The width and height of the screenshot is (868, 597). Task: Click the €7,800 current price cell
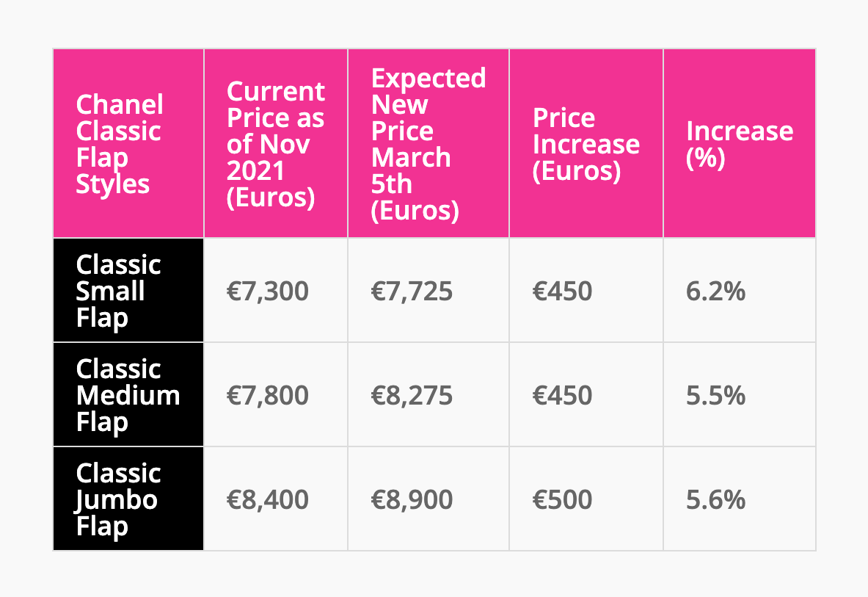(x=267, y=396)
